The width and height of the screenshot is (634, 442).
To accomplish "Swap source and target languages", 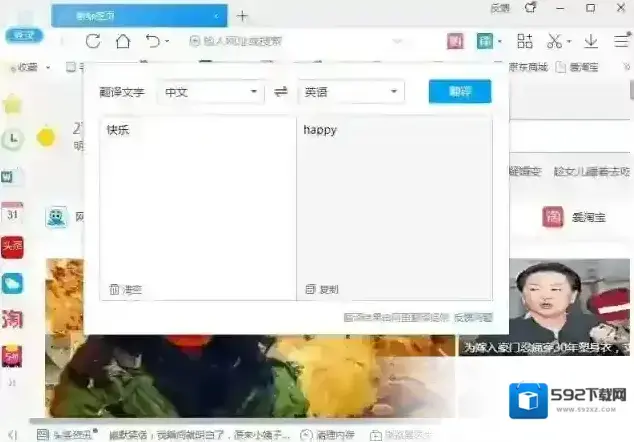I will click(x=281, y=92).
